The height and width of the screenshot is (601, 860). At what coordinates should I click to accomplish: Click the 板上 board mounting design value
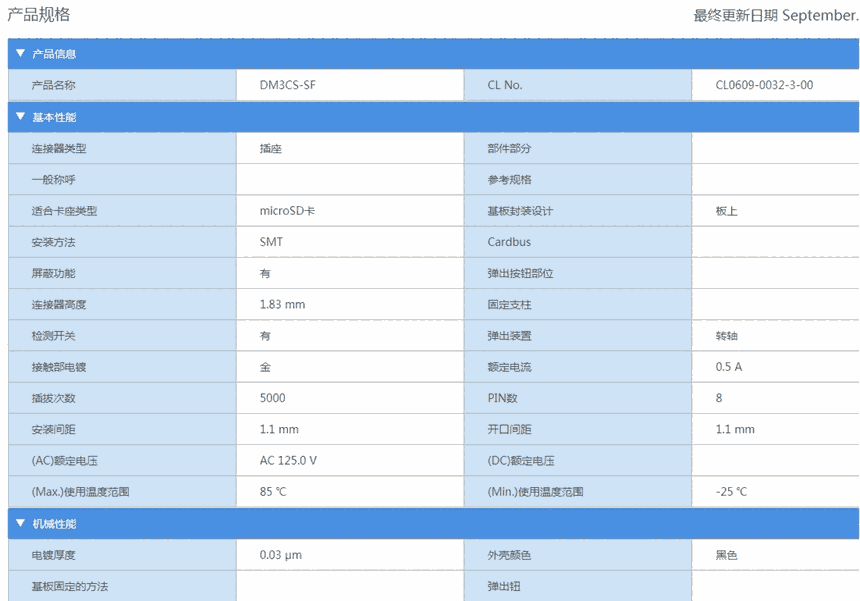[x=726, y=211]
